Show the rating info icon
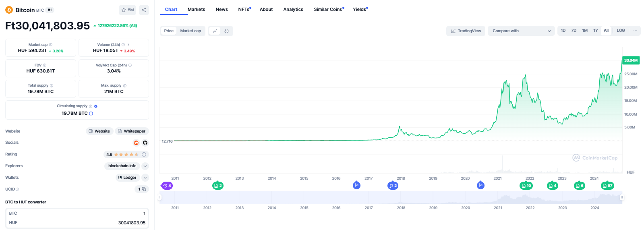Image resolution: width=644 pixels, height=230 pixels. click(144, 155)
